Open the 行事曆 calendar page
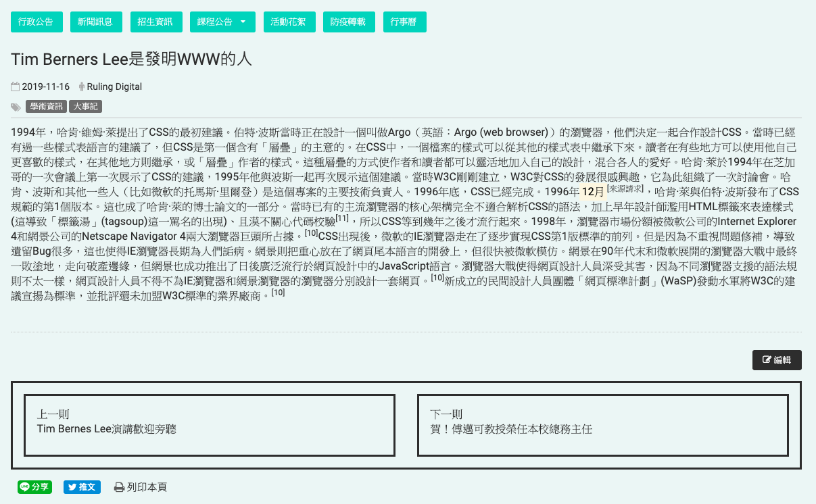This screenshot has height=504, width=816. click(404, 22)
